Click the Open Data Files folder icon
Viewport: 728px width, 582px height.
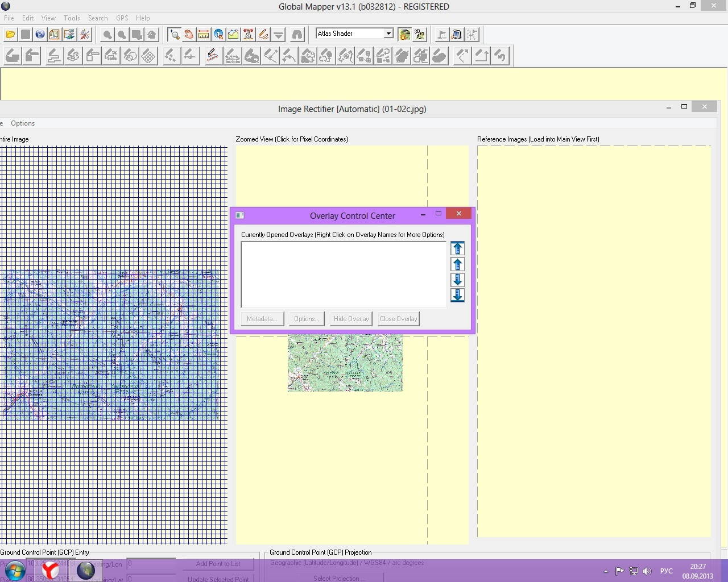pos(10,35)
